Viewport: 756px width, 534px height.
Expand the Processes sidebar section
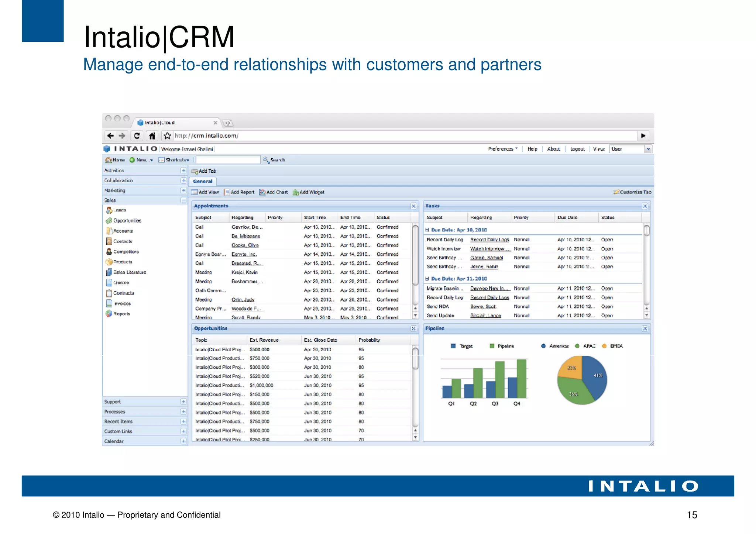[x=183, y=411]
